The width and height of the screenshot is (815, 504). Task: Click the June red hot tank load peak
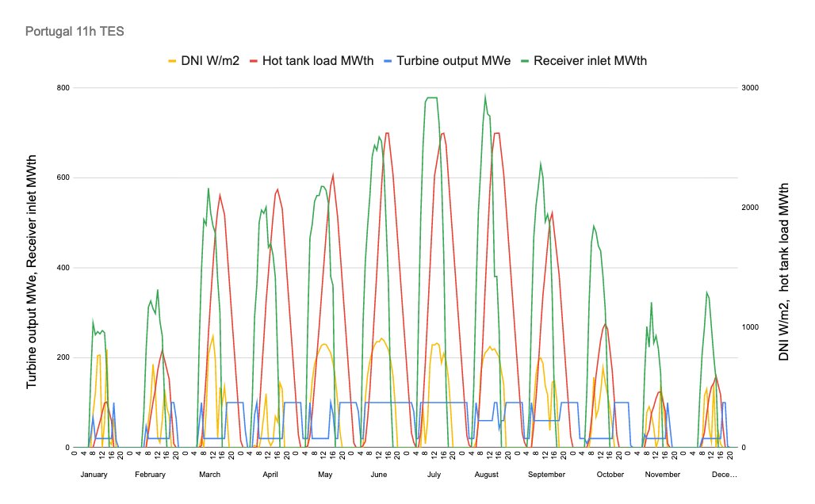pyautogui.click(x=387, y=134)
